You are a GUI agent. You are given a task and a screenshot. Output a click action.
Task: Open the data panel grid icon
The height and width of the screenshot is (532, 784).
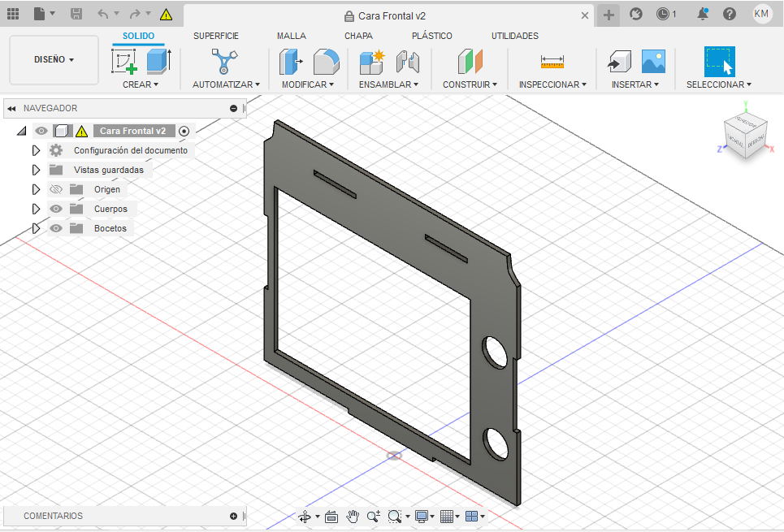13,14
